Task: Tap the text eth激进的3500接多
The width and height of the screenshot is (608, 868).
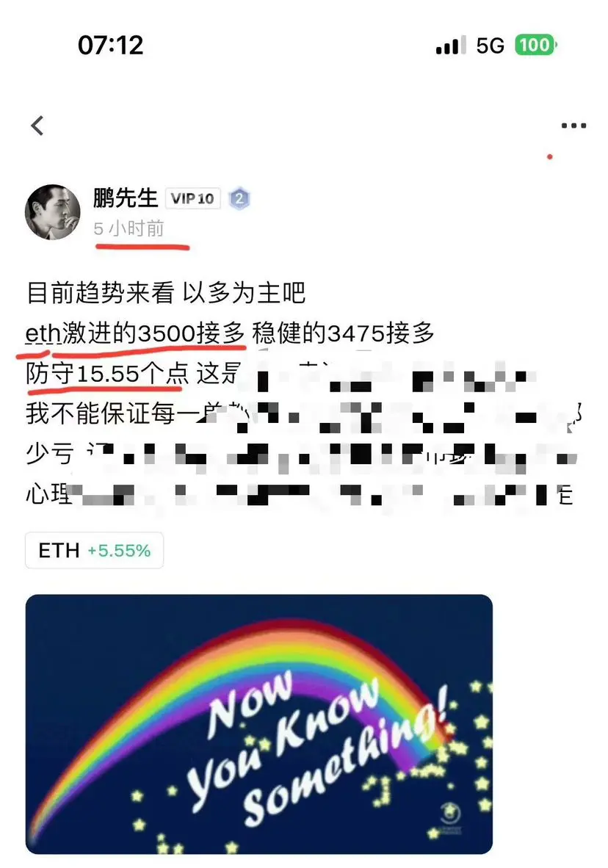Action: (135, 334)
